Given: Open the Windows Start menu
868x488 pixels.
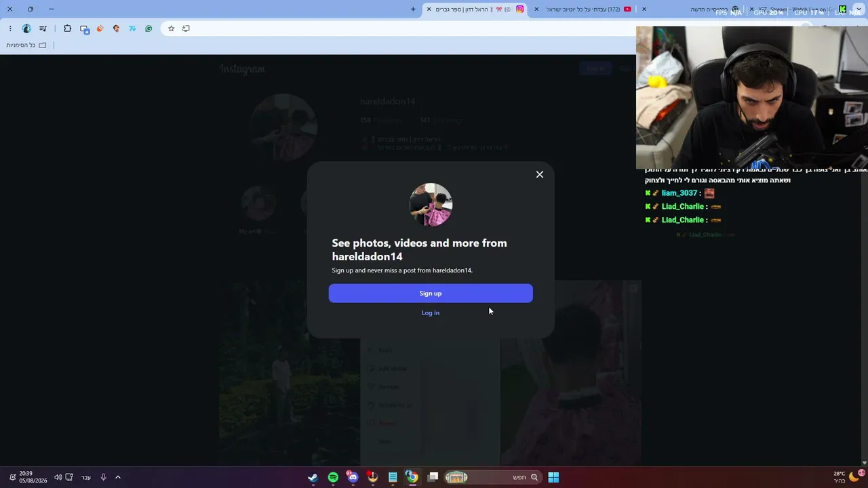Looking at the screenshot, I should click(x=553, y=477).
